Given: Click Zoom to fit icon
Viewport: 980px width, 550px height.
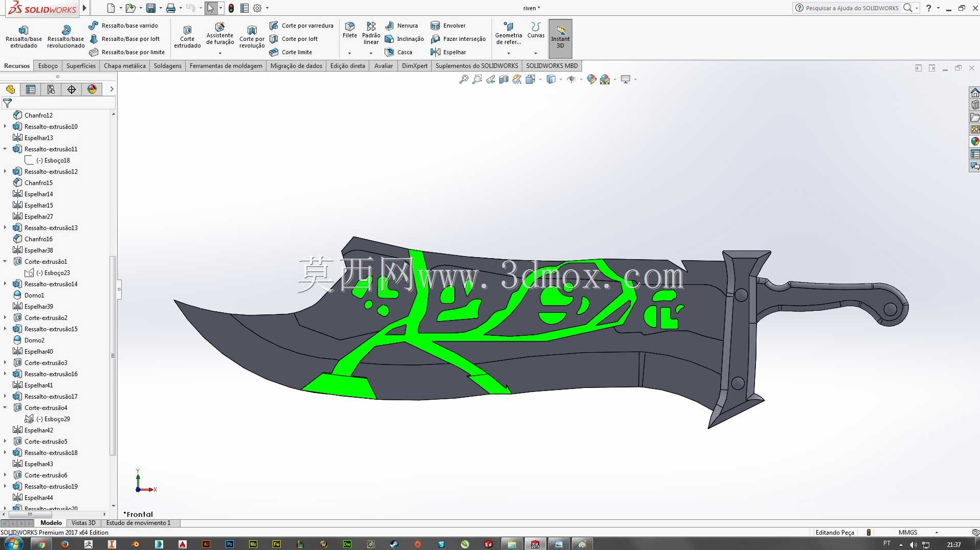Looking at the screenshot, I should [x=463, y=79].
